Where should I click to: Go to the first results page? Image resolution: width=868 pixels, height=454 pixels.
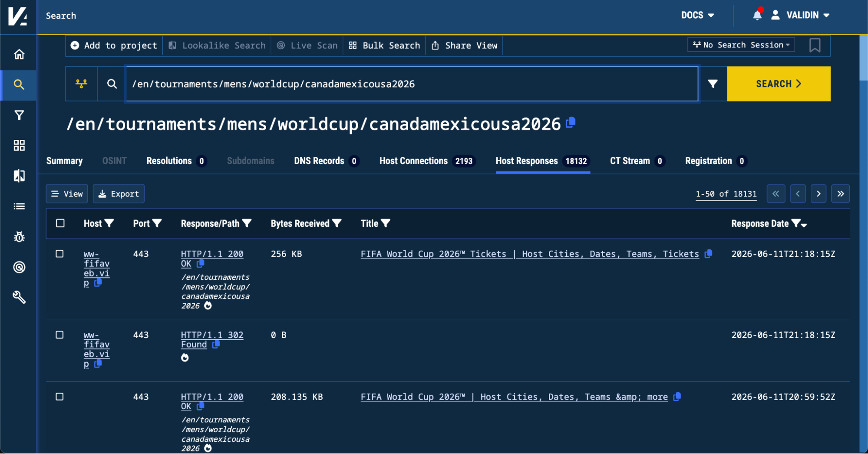[x=776, y=194]
